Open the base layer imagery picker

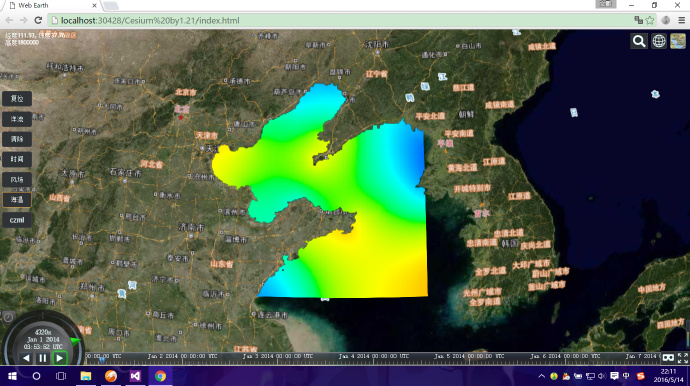click(678, 41)
